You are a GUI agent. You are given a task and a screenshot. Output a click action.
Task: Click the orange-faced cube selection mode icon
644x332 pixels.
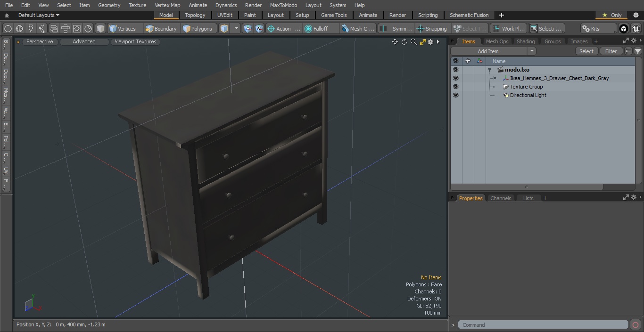(224, 29)
